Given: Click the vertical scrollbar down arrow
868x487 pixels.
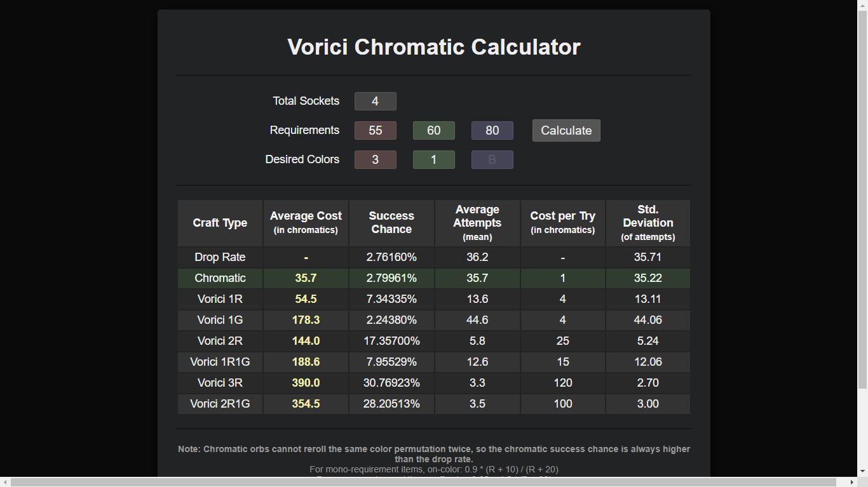Looking at the screenshot, I should 863,471.
